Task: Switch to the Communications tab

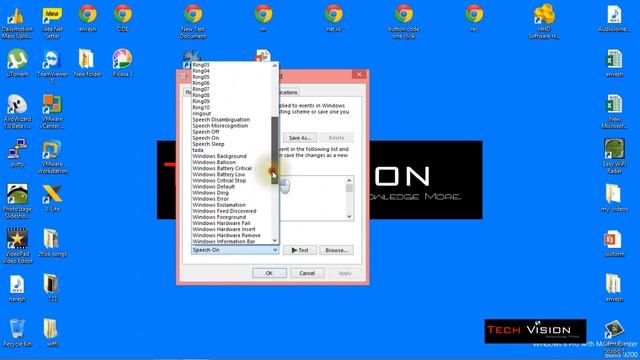Action: 289,93
